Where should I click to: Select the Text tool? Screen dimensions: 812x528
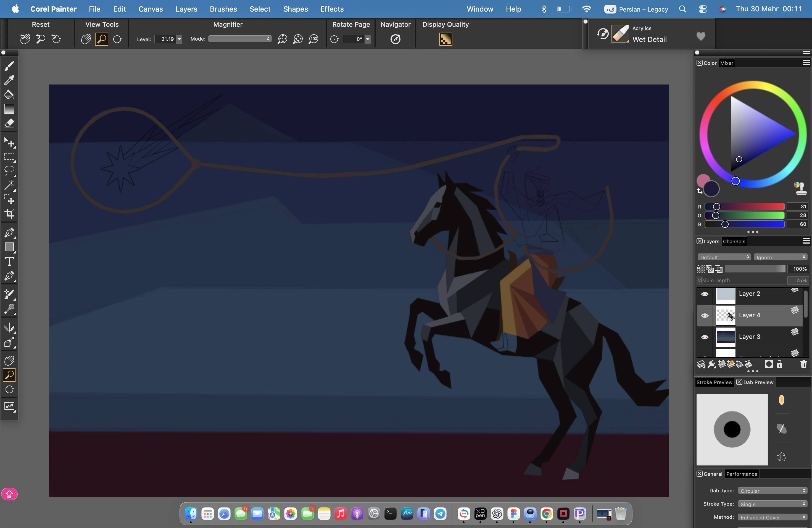coord(10,261)
